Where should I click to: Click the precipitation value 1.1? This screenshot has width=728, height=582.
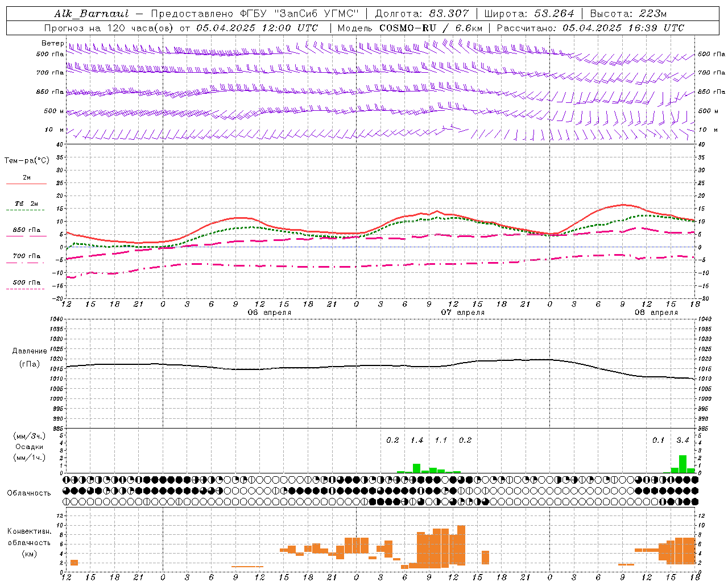(x=441, y=440)
